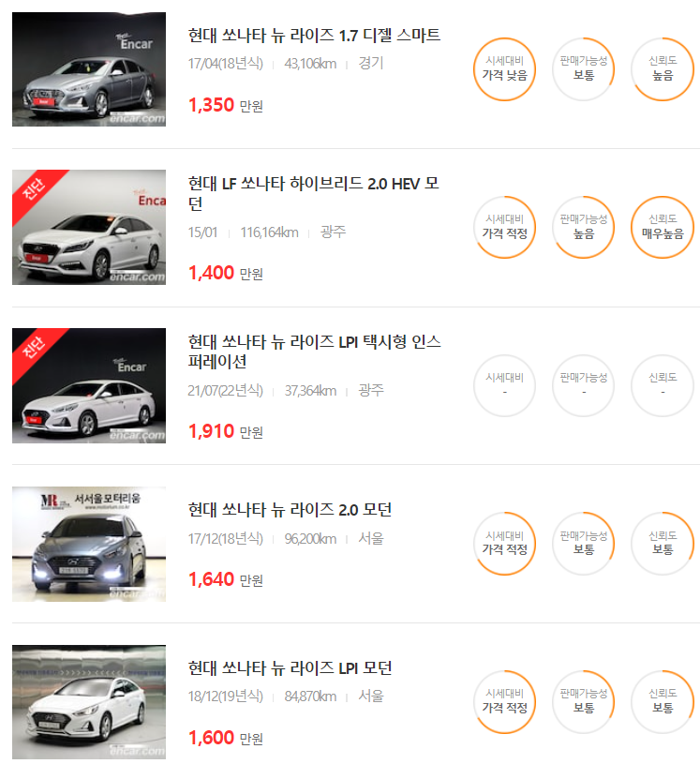Click 판매가능성 보통 circle on the 1,600만원 listing
The width and height of the screenshot is (700, 764).
584,702
